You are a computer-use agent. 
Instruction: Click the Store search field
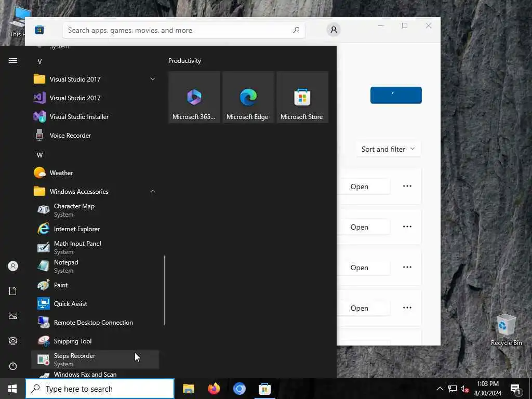tap(183, 30)
